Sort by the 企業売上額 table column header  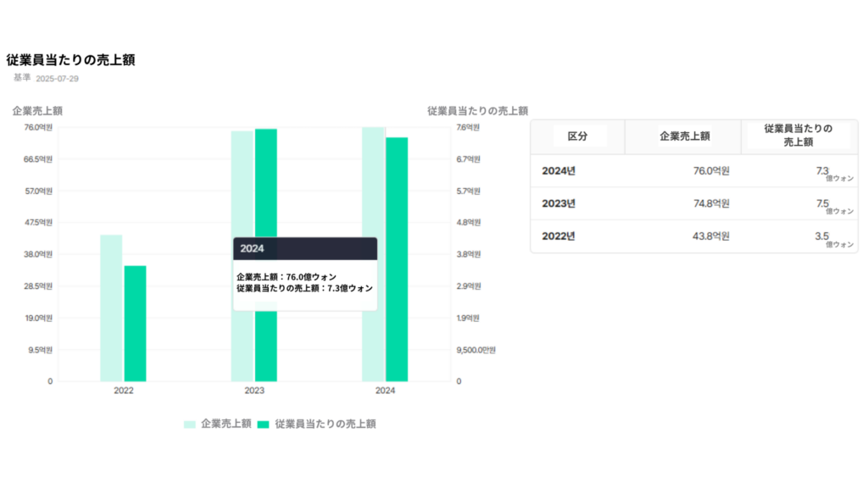(x=684, y=136)
